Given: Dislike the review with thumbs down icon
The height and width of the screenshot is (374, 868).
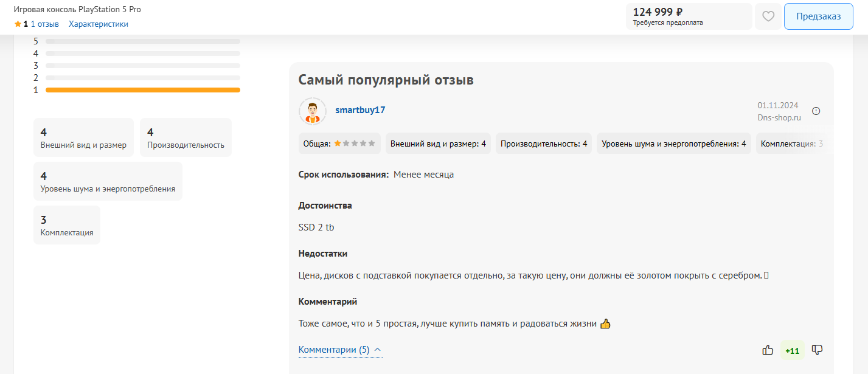Looking at the screenshot, I should [x=818, y=350].
